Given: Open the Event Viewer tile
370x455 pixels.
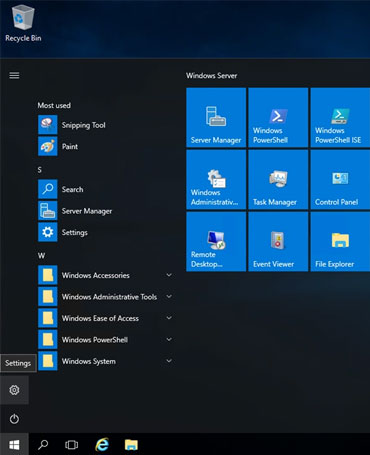Looking at the screenshot, I should [278, 241].
